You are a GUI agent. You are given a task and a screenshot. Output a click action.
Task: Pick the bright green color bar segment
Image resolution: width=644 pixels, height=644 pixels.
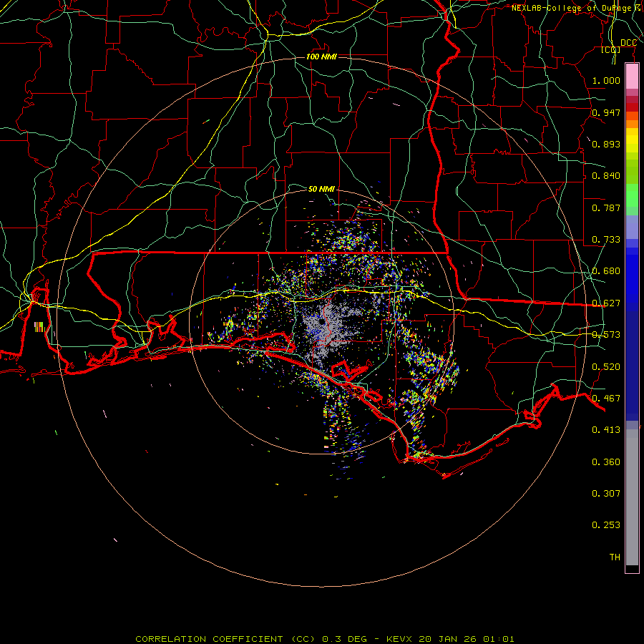pos(632,196)
